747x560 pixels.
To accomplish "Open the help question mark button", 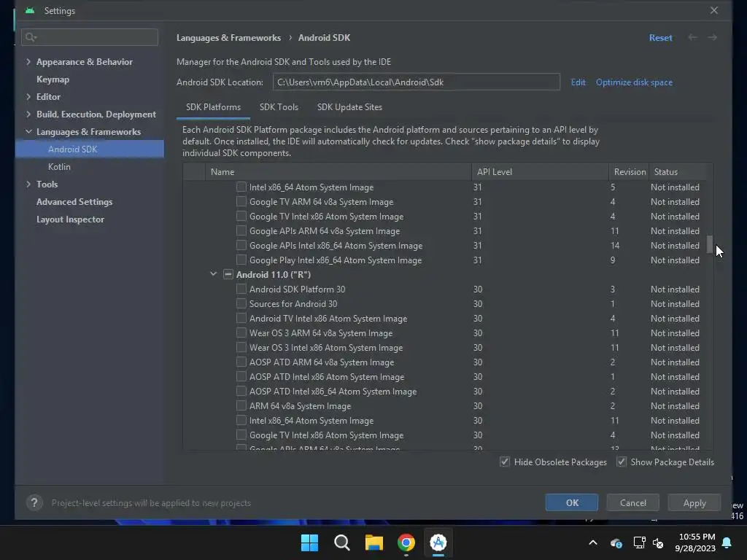I will 34,503.
